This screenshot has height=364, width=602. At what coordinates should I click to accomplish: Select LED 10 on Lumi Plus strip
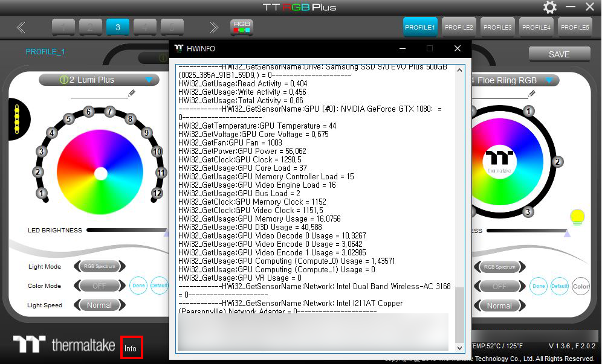(157, 152)
